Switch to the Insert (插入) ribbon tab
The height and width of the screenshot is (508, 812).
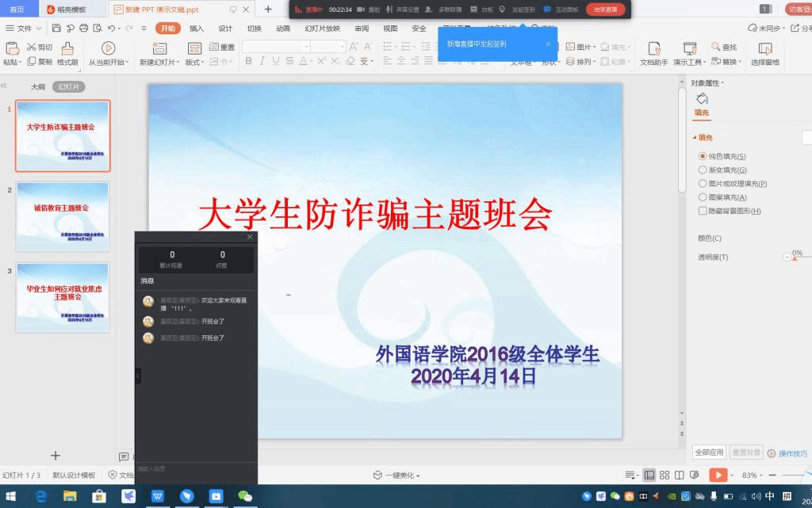pos(197,29)
